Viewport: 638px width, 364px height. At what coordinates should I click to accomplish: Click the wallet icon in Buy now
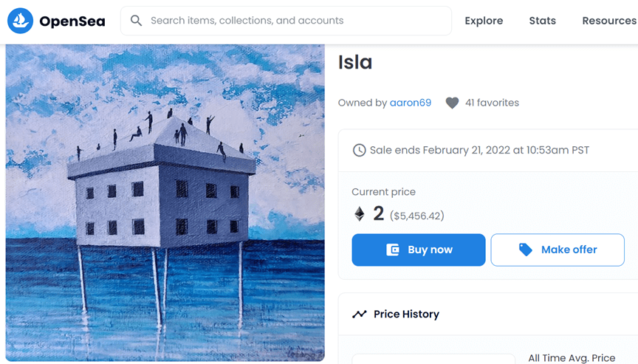[393, 250]
